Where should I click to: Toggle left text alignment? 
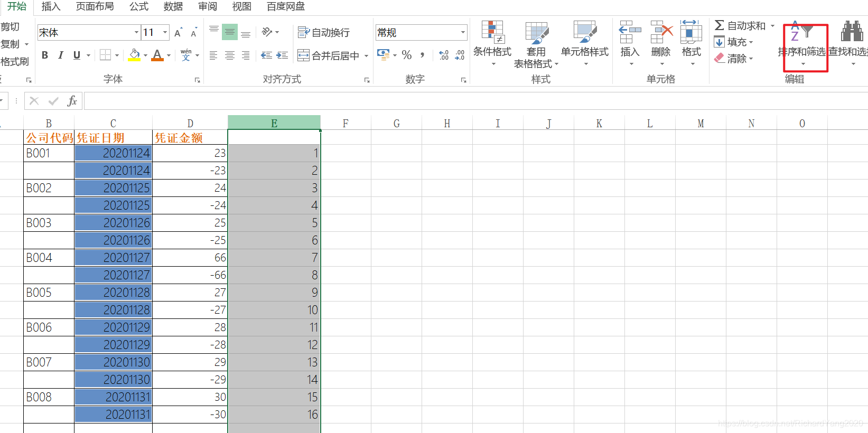click(x=213, y=55)
